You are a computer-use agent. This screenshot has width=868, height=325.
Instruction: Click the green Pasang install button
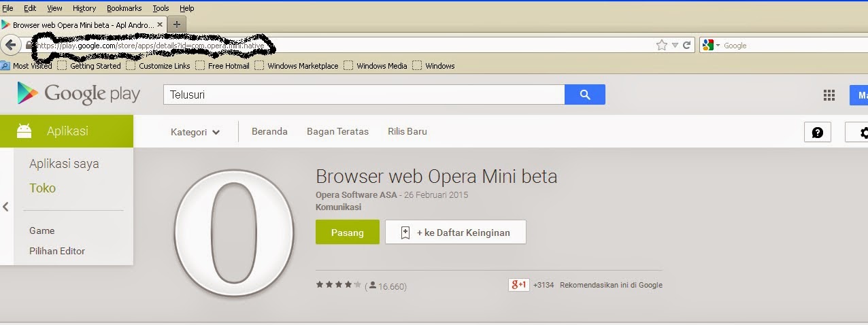(348, 232)
